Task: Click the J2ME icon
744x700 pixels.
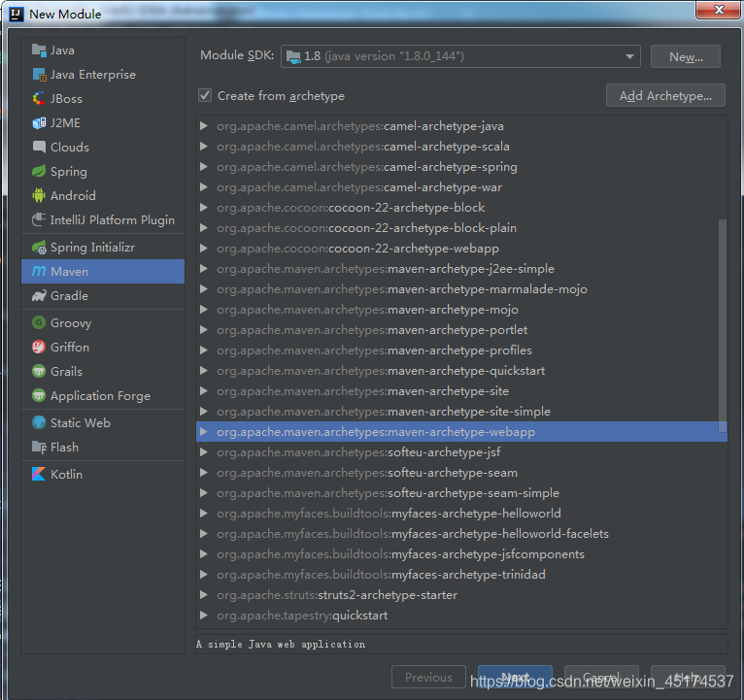Action: click(x=39, y=123)
